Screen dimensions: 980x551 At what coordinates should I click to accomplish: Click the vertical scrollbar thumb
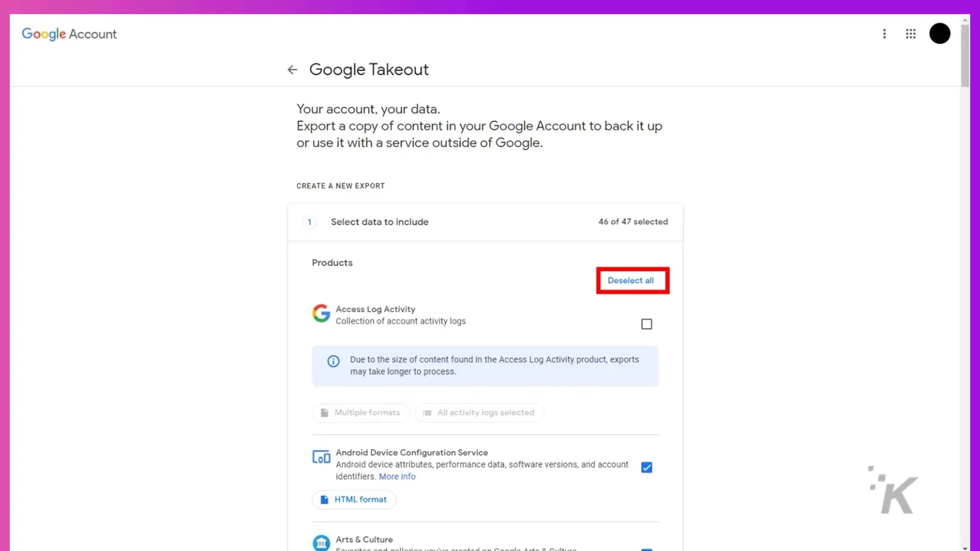click(x=965, y=56)
